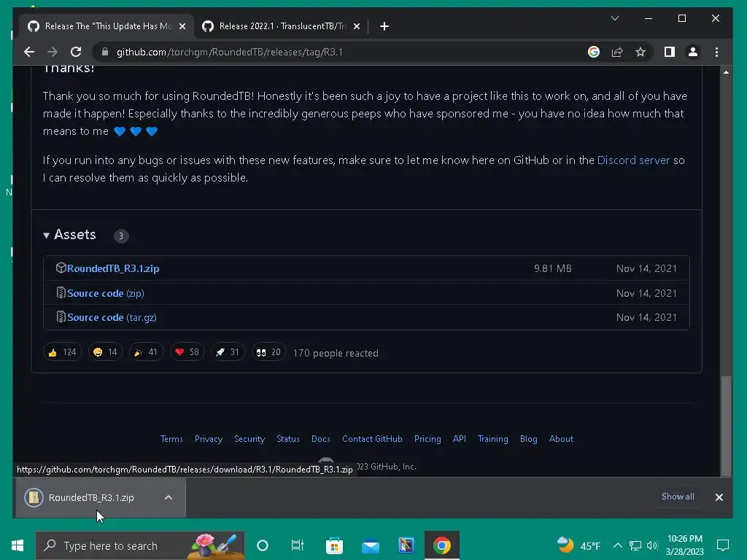Open the Discord server link
The width and height of the screenshot is (747, 560).
pos(633,160)
